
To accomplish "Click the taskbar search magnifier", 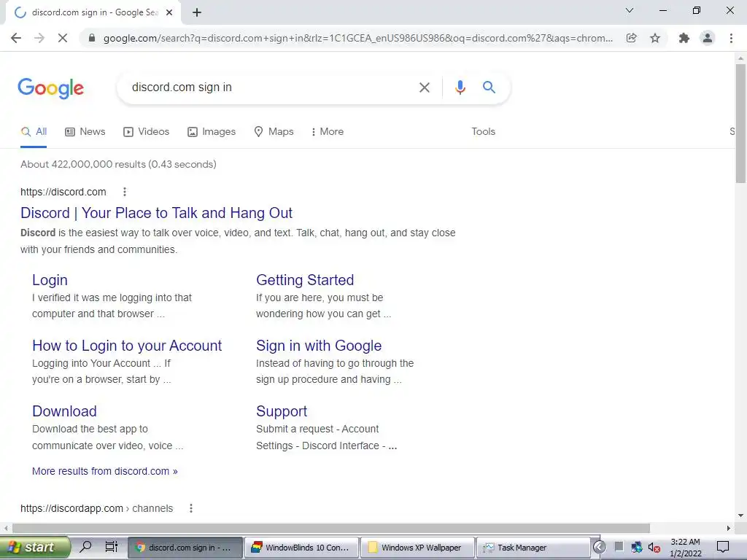I will pos(85,547).
